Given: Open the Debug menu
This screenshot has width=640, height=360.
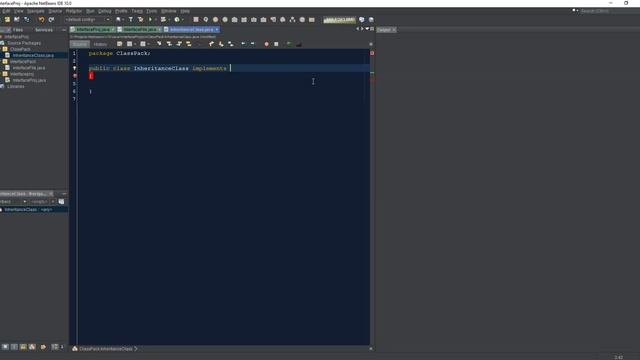Looking at the screenshot, I should pyautogui.click(x=105, y=11).
